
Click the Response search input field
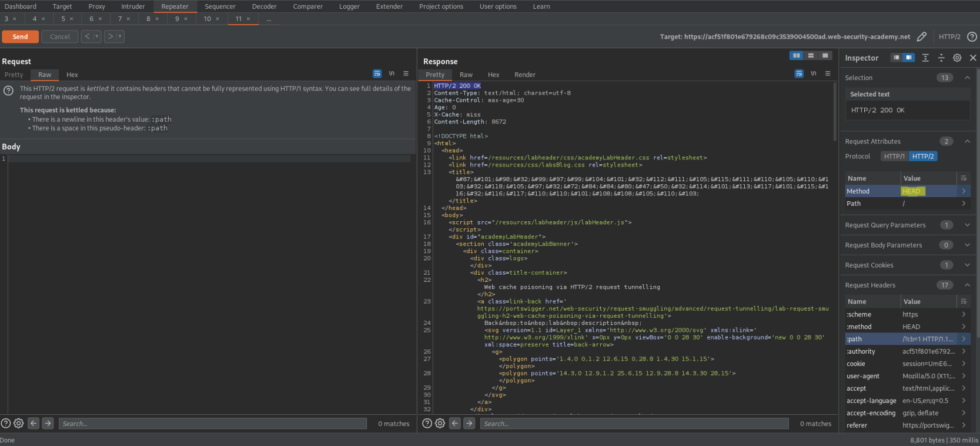tap(634, 424)
